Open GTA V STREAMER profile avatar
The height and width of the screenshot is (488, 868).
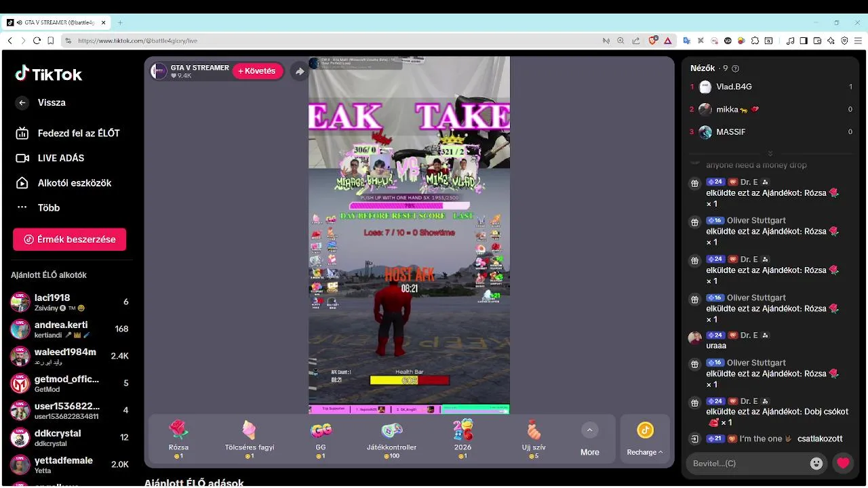159,71
